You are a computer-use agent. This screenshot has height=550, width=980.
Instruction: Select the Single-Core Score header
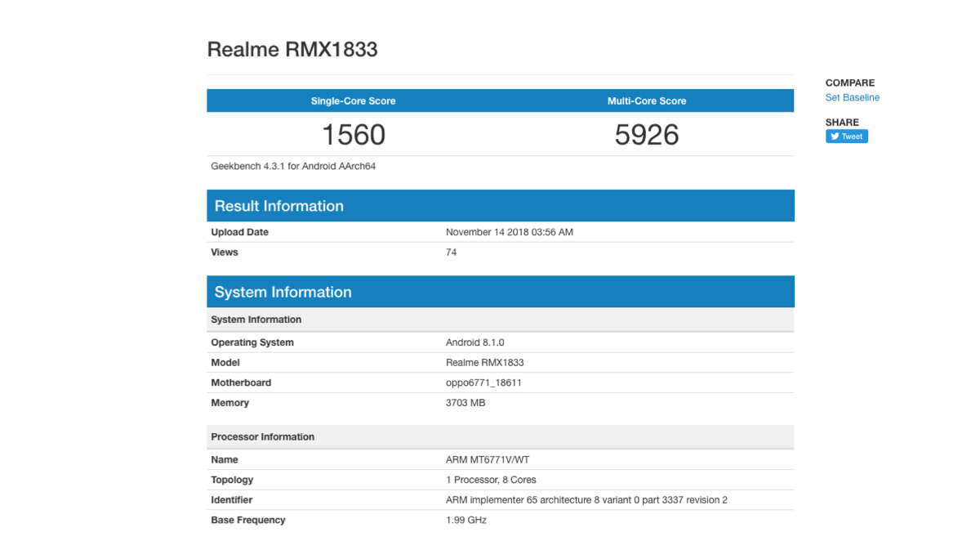click(353, 101)
